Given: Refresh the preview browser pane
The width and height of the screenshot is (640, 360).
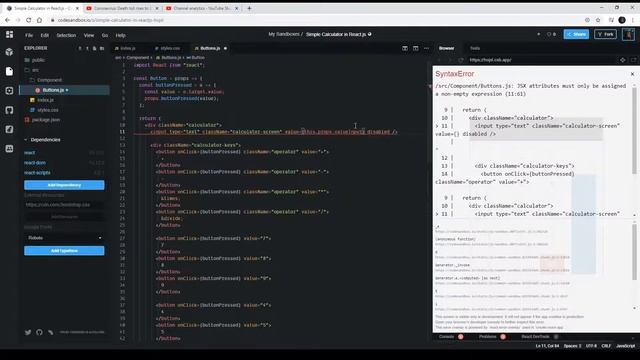Looking at the screenshot, I should [461, 60].
